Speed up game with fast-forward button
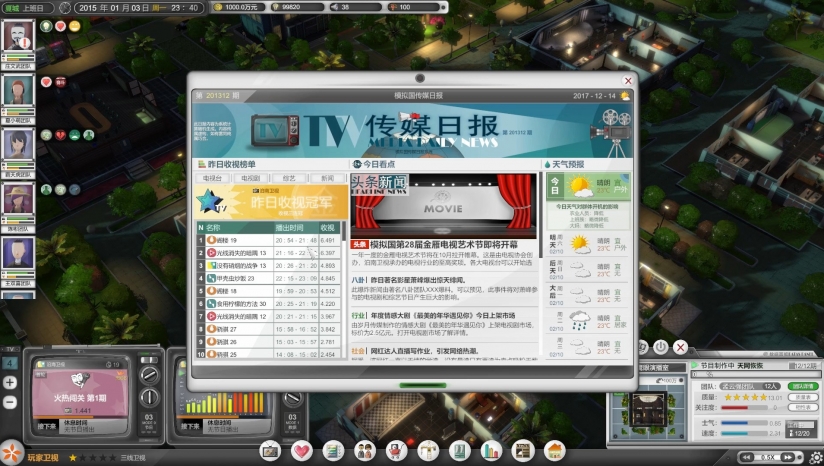Image resolution: width=824 pixels, height=466 pixels. click(788, 458)
